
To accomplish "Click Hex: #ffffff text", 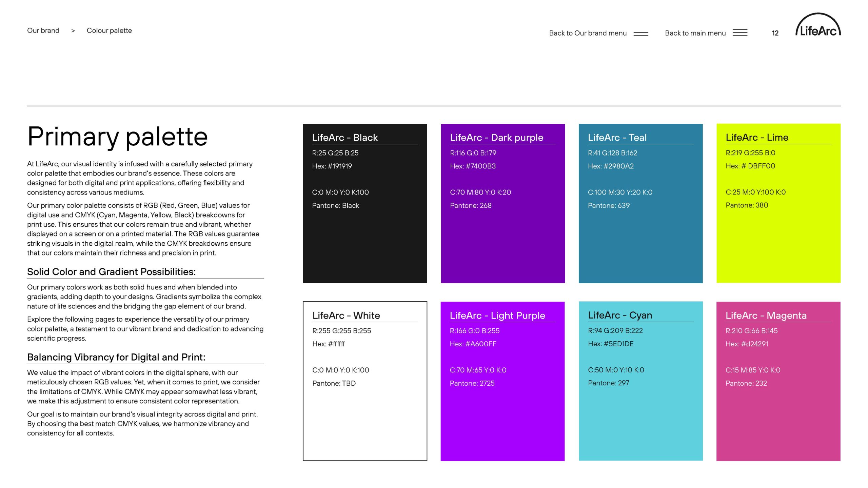I will click(329, 344).
